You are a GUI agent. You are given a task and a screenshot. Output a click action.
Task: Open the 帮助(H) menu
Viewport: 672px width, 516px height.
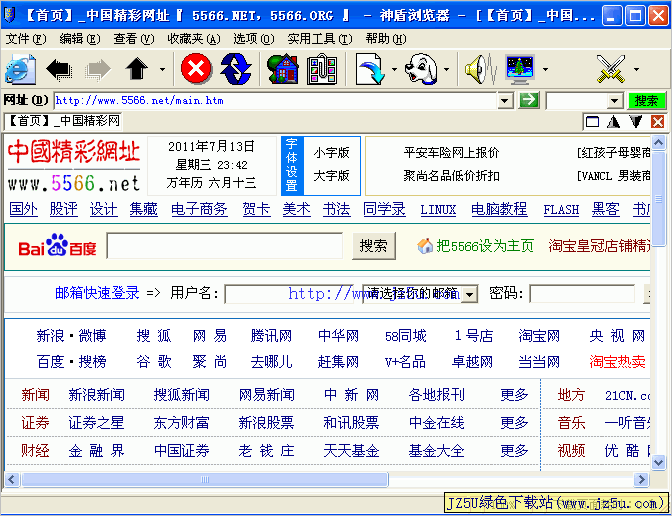coord(386,39)
